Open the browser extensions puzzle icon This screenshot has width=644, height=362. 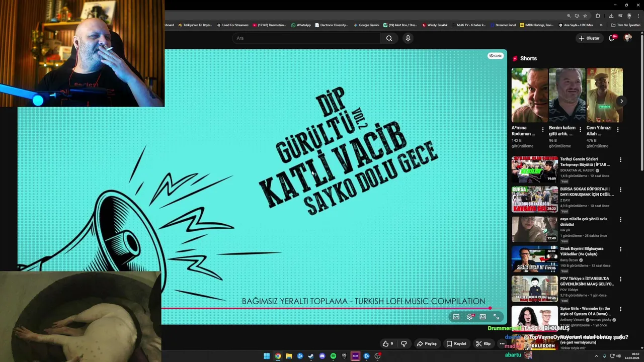[x=598, y=16]
